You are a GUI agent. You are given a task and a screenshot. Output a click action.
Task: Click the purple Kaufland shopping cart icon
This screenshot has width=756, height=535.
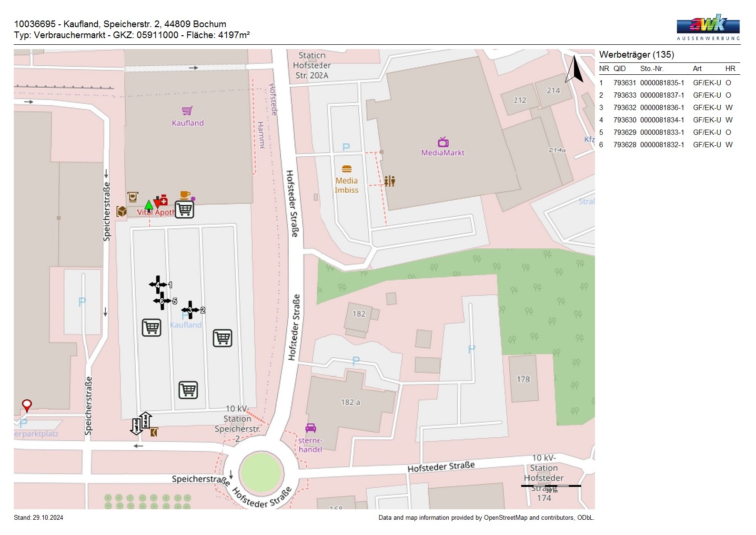click(x=187, y=111)
